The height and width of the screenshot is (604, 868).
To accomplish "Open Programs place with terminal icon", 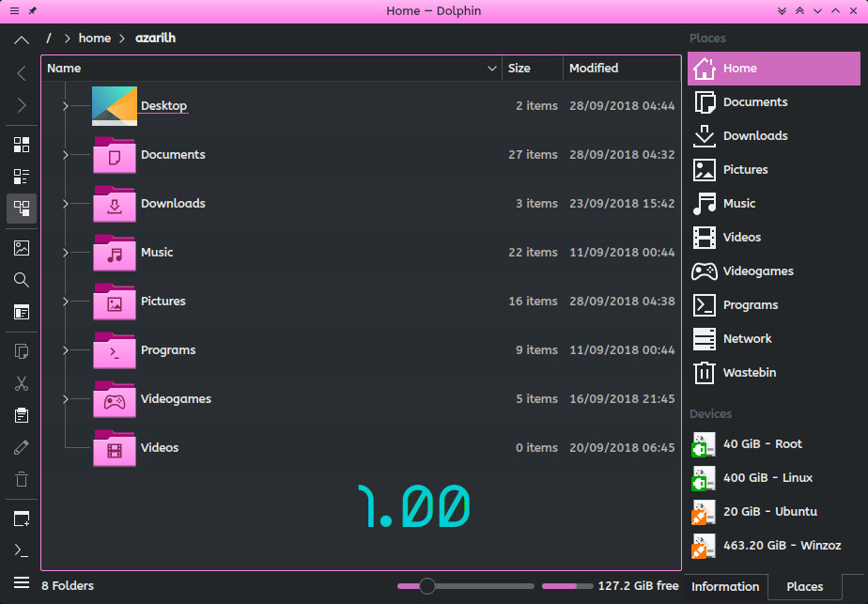I will click(x=774, y=304).
